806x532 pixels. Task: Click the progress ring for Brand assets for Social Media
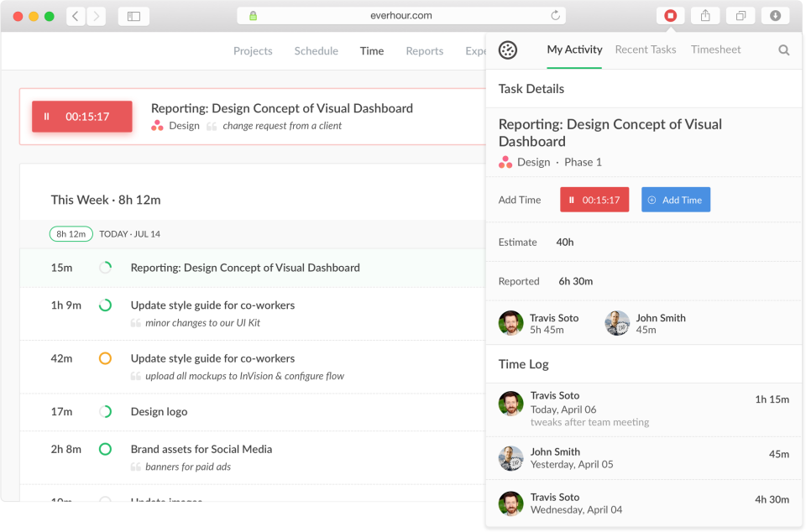[x=106, y=449]
